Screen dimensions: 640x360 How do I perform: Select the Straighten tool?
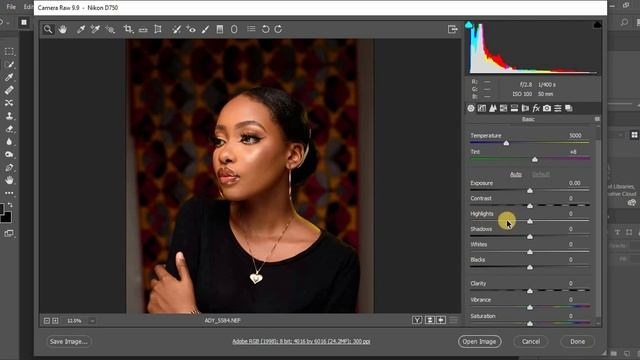point(143,29)
